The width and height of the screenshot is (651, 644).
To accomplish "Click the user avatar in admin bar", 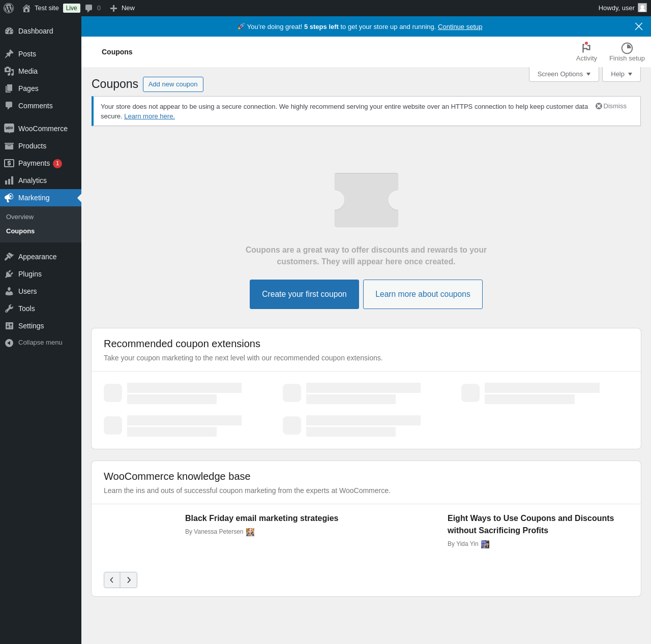I will point(642,8).
